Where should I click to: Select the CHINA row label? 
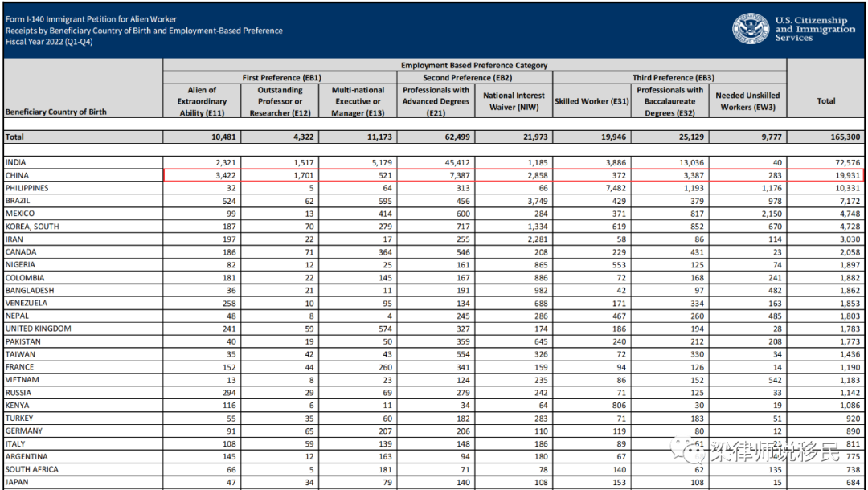click(17, 175)
